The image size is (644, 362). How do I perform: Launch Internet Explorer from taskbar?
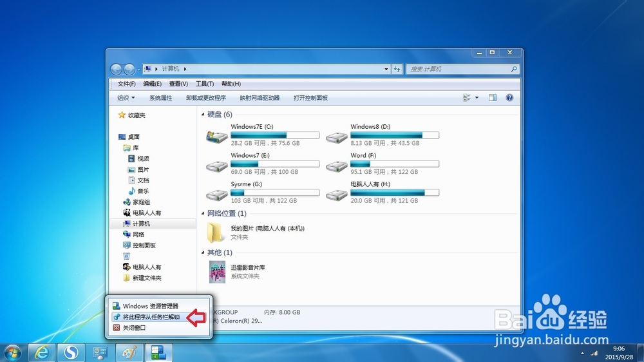[41, 352]
